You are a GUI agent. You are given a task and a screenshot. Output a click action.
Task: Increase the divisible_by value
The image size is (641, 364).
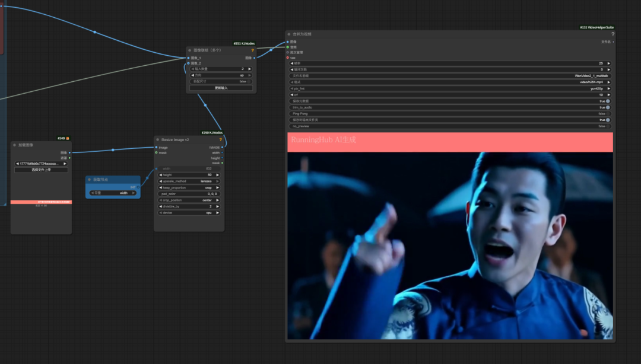(217, 207)
